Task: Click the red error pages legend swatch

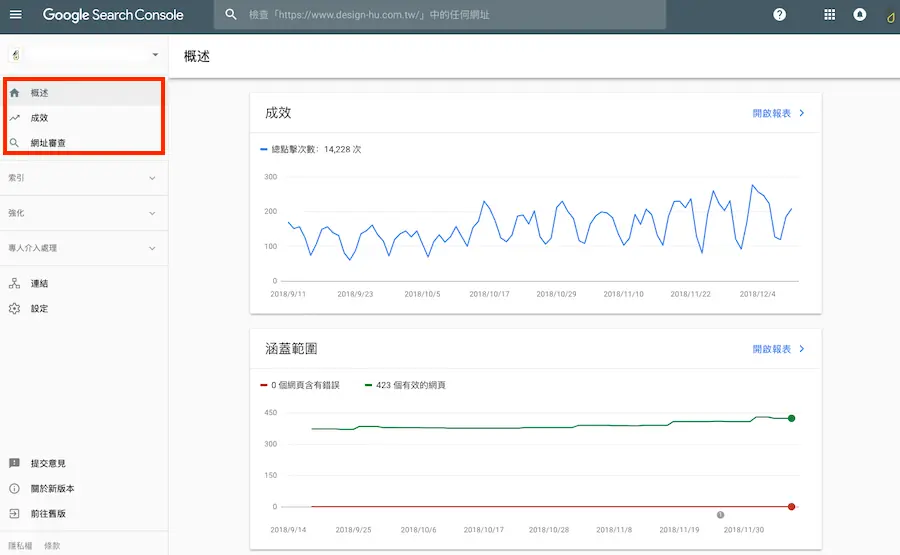Action: click(x=264, y=385)
